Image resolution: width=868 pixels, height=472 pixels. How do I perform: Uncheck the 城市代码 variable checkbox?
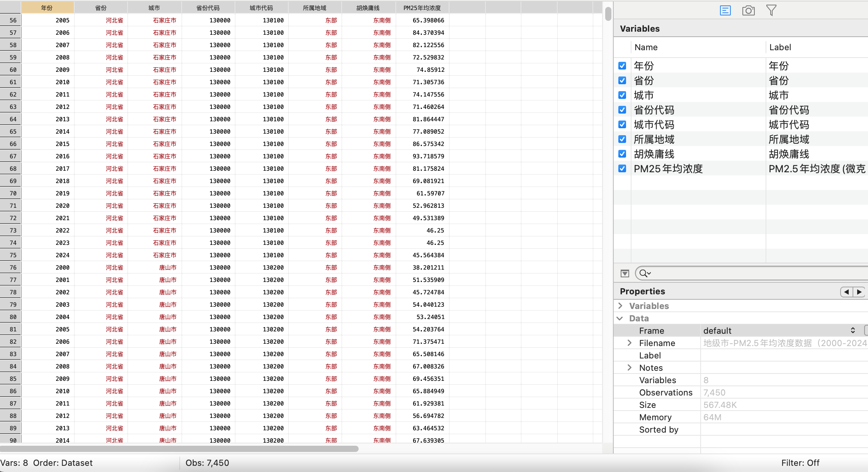click(622, 124)
